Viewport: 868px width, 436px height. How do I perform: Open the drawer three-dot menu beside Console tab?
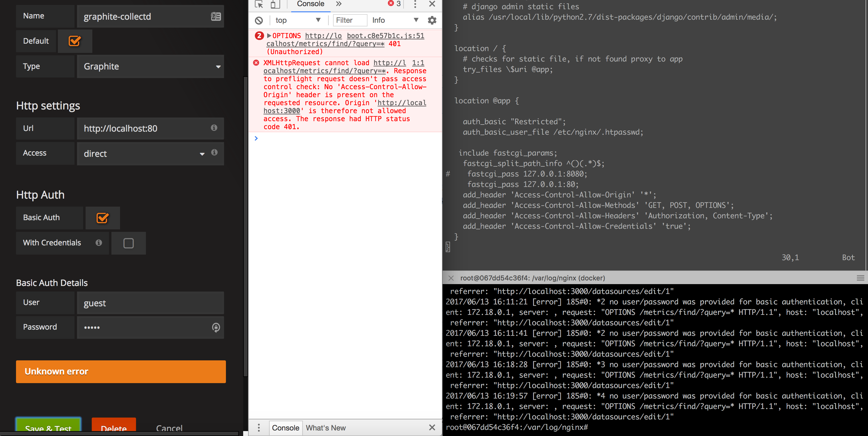coord(259,428)
